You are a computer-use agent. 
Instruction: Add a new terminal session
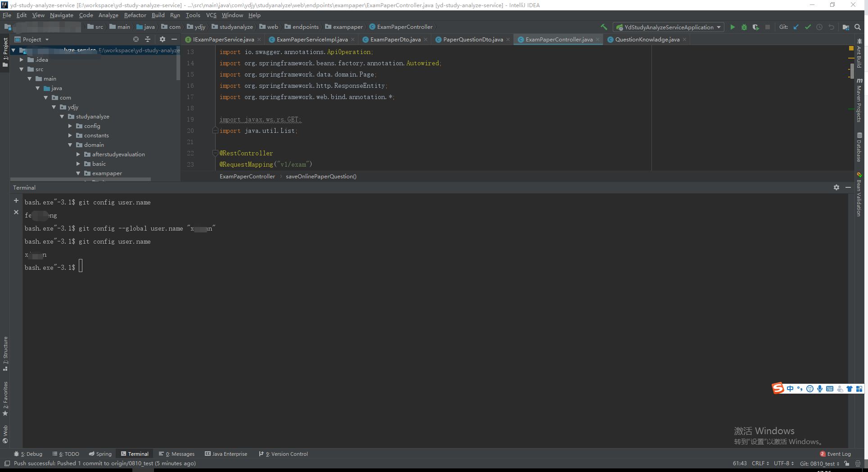point(16,200)
